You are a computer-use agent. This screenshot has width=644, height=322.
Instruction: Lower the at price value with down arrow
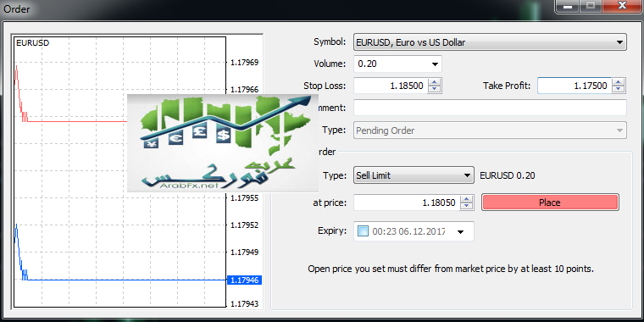coord(466,206)
